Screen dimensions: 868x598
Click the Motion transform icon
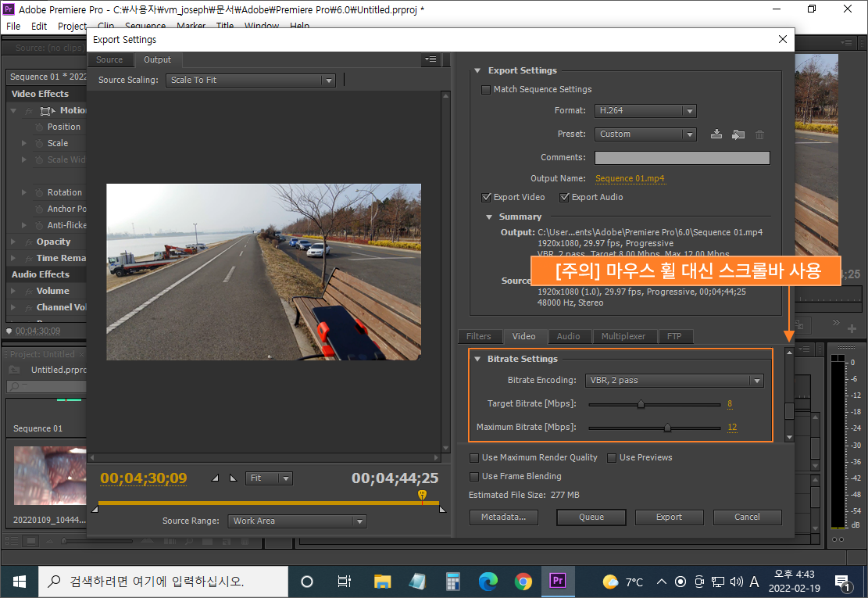[48, 111]
